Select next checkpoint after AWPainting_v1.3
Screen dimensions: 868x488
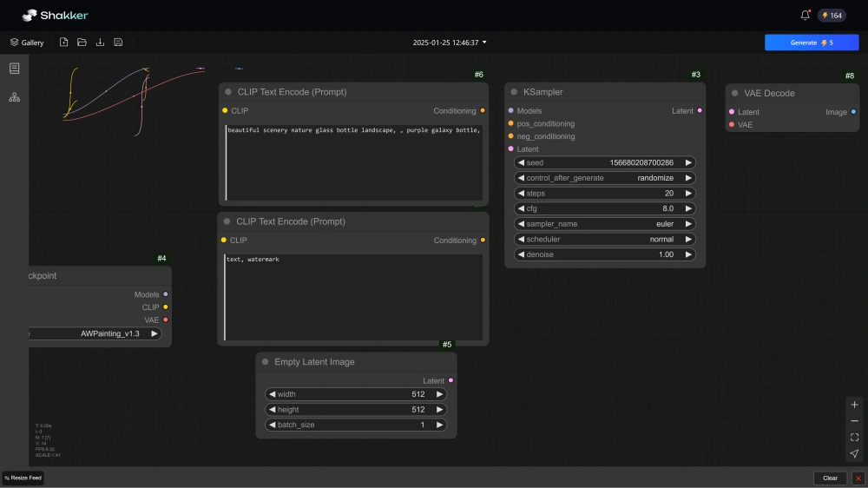[x=155, y=333]
